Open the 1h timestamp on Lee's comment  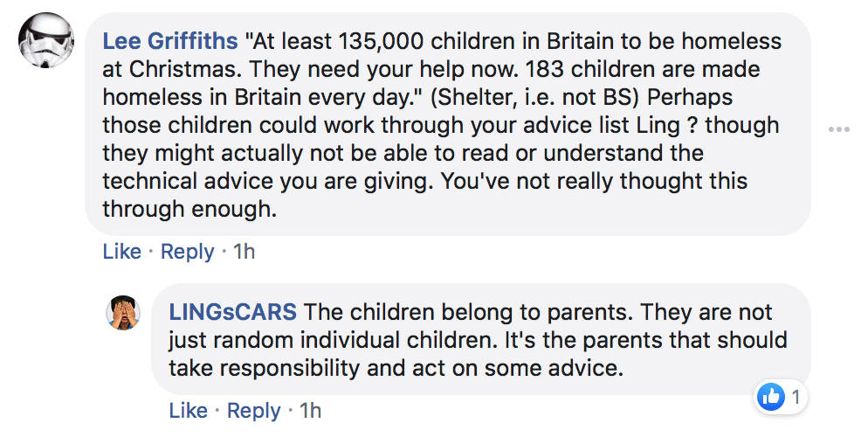point(244,251)
